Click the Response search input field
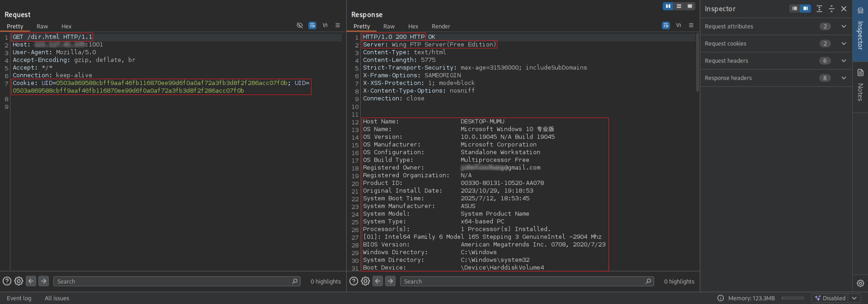Image resolution: width=868 pixels, height=304 pixels. tap(527, 281)
